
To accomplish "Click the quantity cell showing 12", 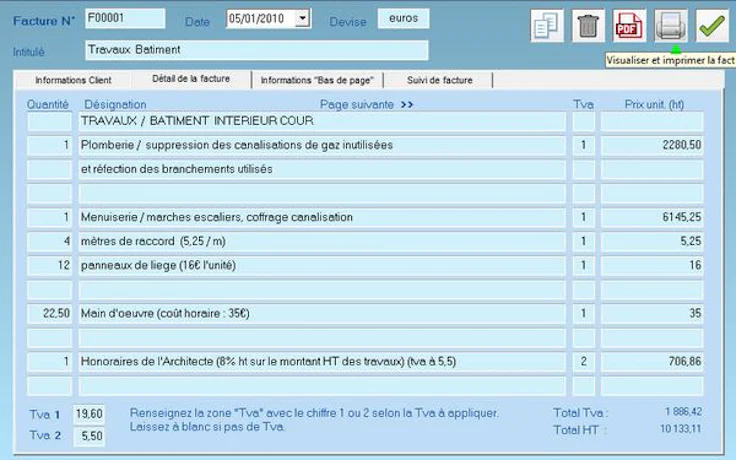I will coord(49,266).
